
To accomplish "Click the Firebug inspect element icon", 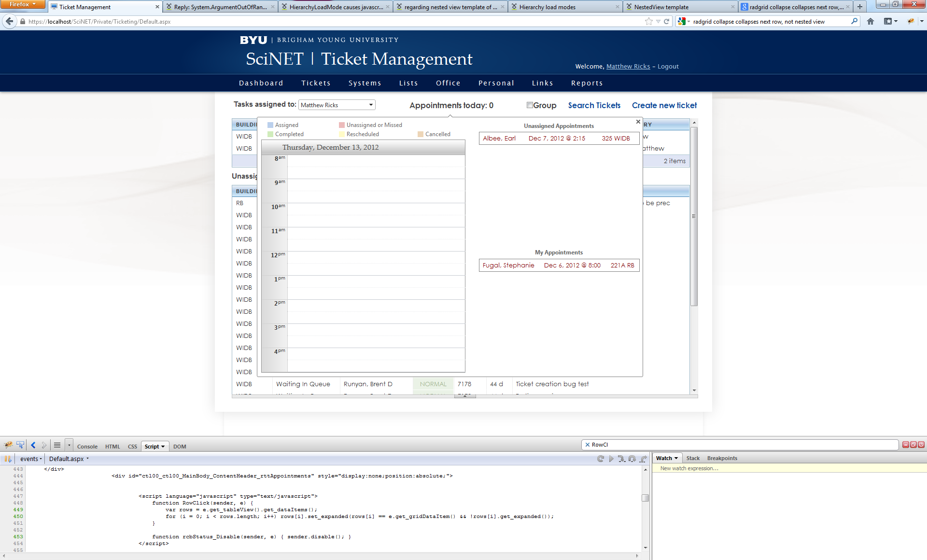I will (x=20, y=445).
